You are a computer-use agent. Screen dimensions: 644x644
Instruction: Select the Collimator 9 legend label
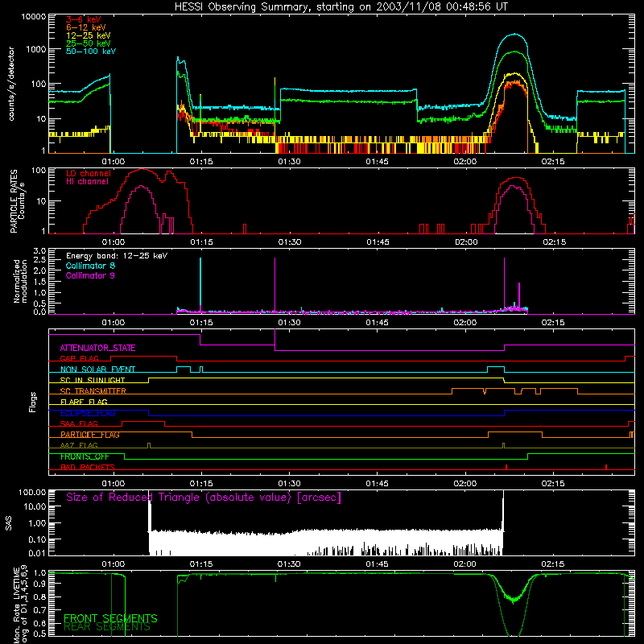tap(90, 275)
